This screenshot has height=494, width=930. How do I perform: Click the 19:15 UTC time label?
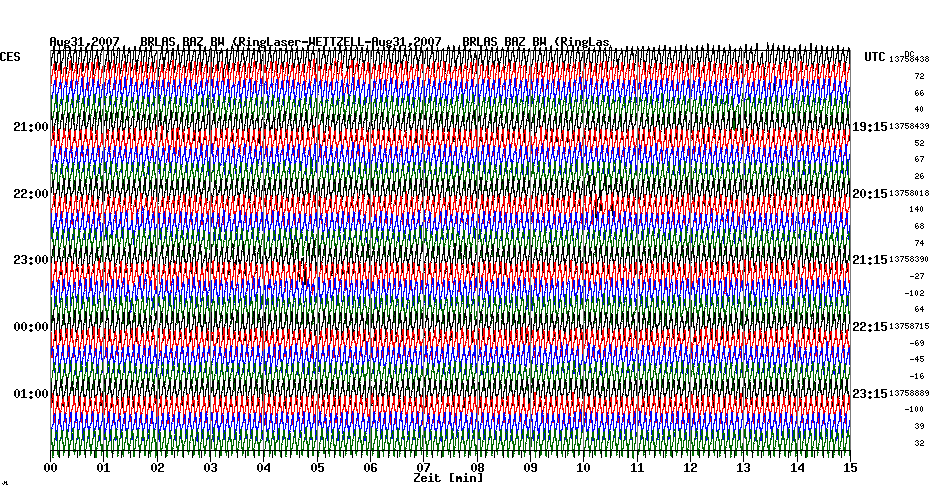(870, 127)
